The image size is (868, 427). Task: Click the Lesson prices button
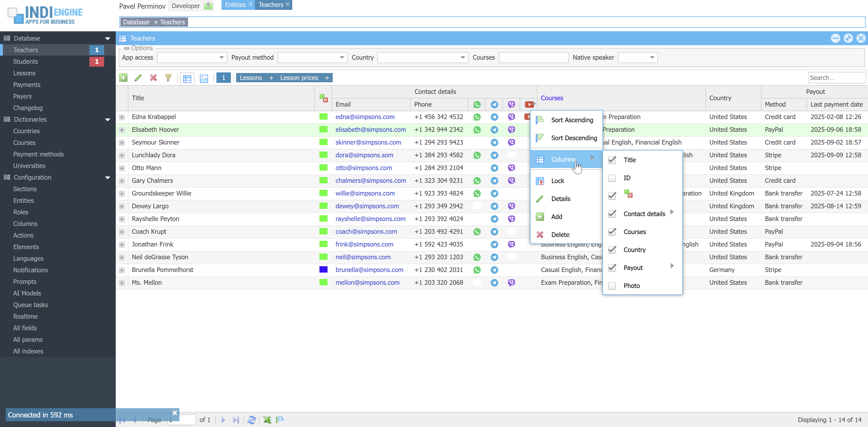(x=299, y=78)
